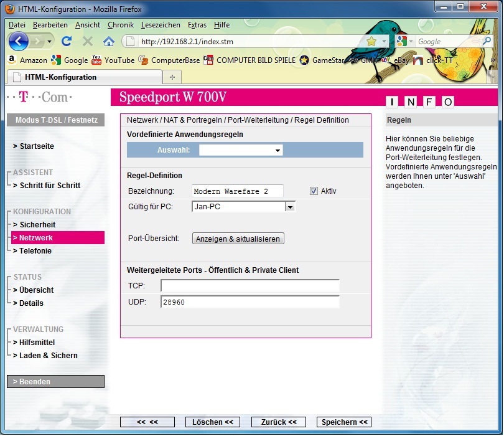Click the INFO letter N tile

coord(411,102)
